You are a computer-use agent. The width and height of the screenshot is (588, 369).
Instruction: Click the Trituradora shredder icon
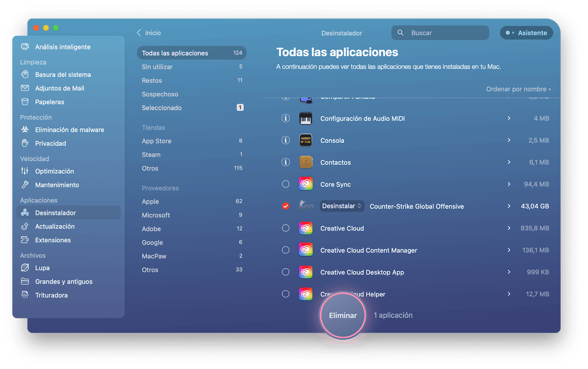coord(25,295)
